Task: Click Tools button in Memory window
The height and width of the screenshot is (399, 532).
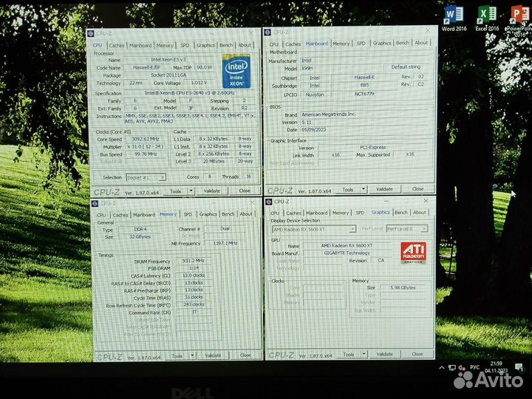Action: coord(177,356)
